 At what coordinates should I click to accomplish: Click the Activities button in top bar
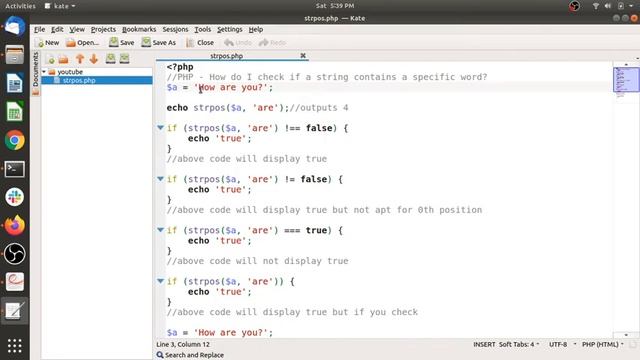[x=20, y=6]
